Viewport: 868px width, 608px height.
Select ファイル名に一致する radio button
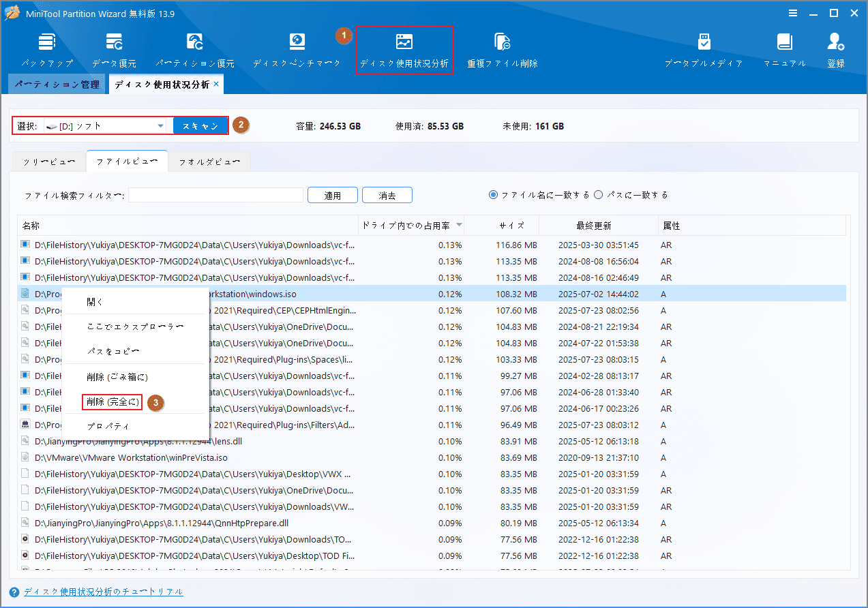click(x=494, y=195)
